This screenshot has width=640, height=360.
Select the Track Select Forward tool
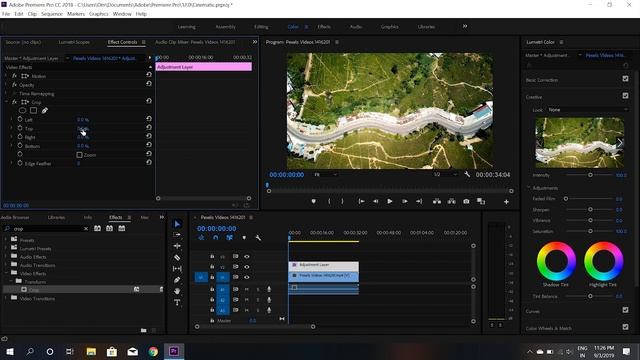(x=177, y=235)
